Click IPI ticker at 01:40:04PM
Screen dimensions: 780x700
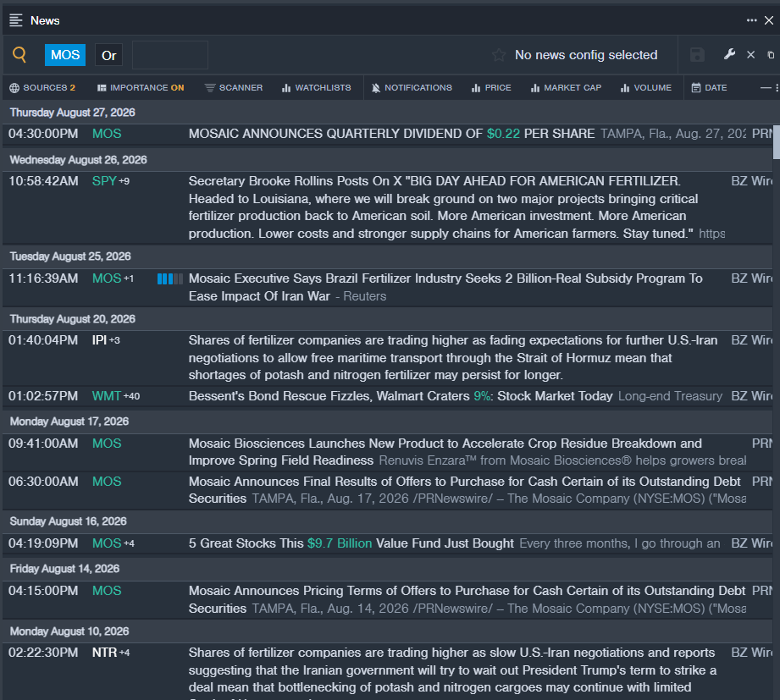tap(99, 340)
